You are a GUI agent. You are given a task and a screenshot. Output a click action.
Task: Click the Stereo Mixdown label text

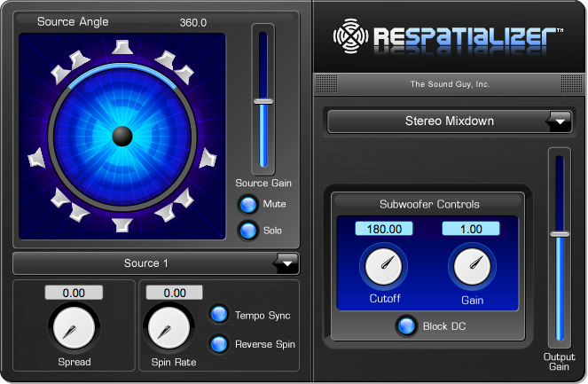point(450,121)
